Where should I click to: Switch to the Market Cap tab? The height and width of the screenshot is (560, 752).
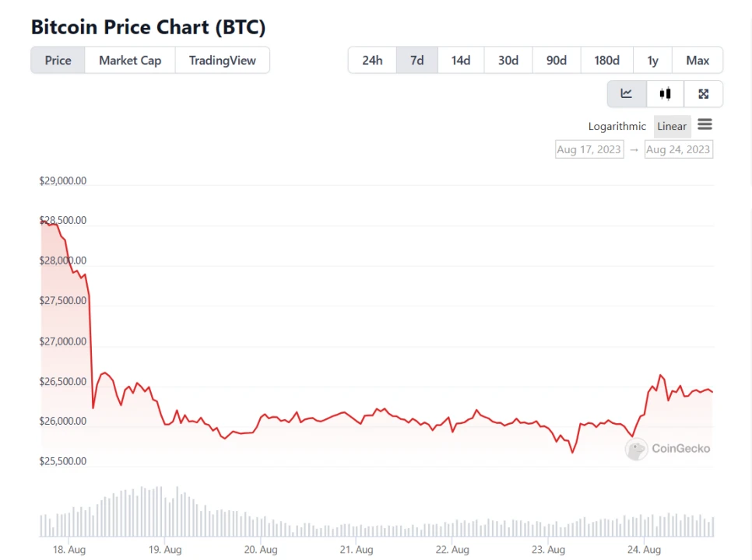(130, 61)
